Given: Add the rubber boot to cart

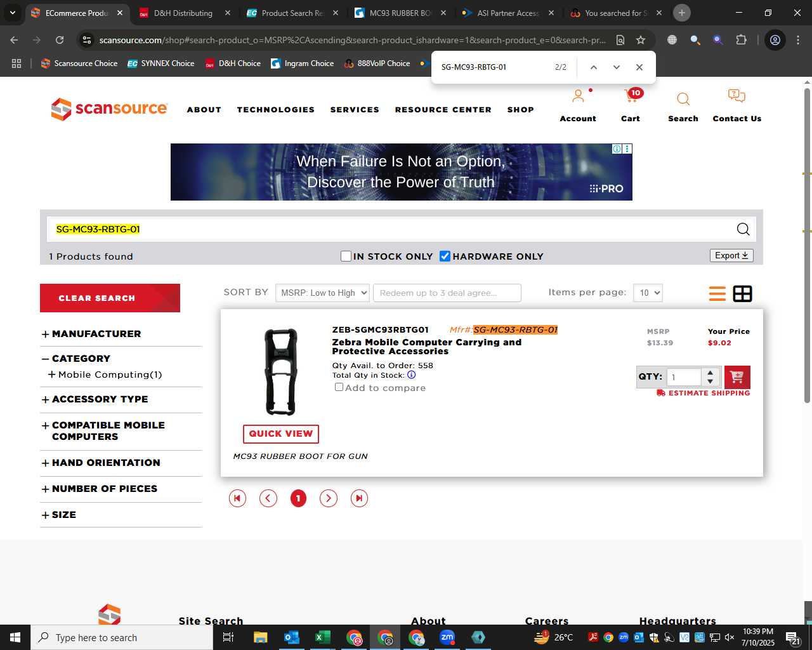Looking at the screenshot, I should [x=737, y=377].
